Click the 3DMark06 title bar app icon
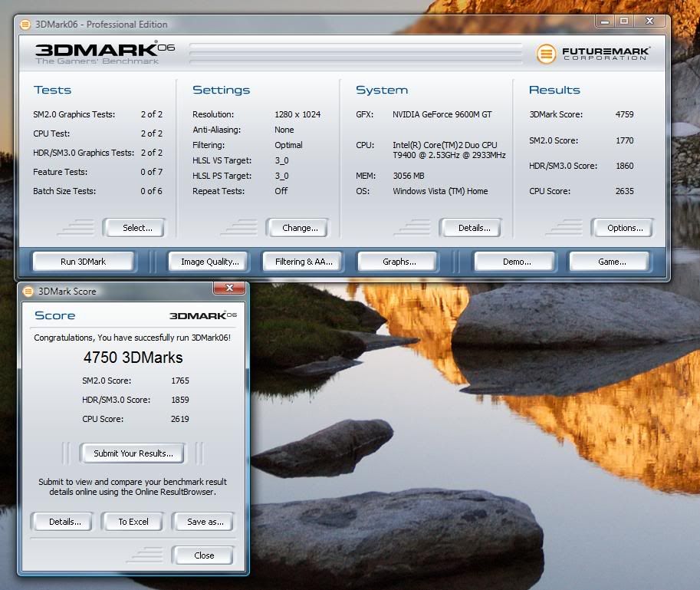 point(25,24)
